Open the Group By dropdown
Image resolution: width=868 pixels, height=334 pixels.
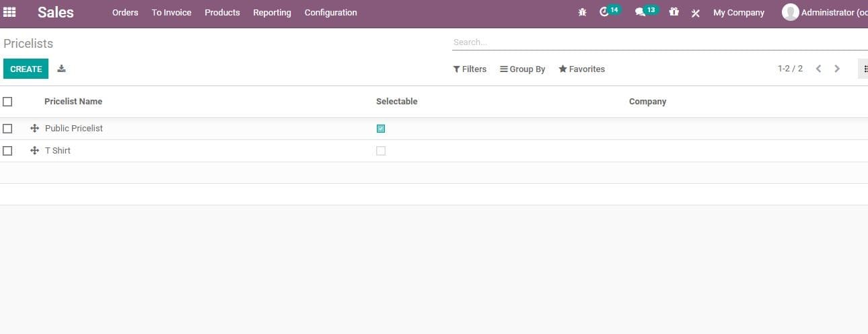click(522, 69)
